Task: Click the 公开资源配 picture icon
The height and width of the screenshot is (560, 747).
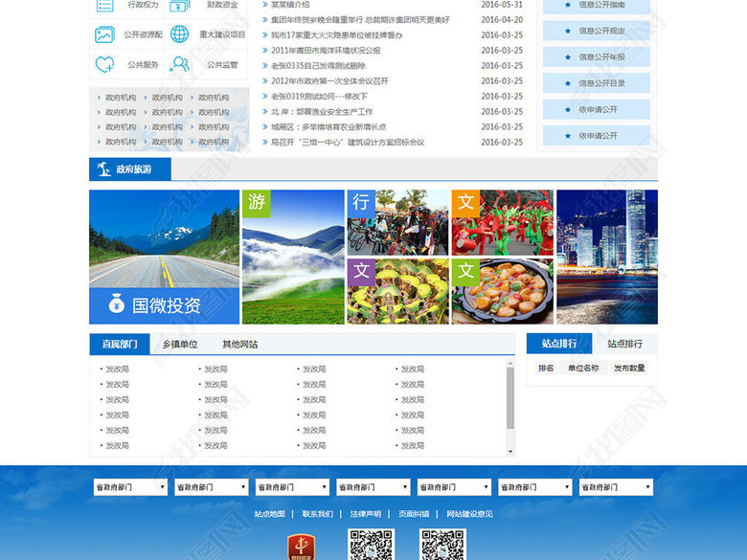Action: click(x=104, y=34)
